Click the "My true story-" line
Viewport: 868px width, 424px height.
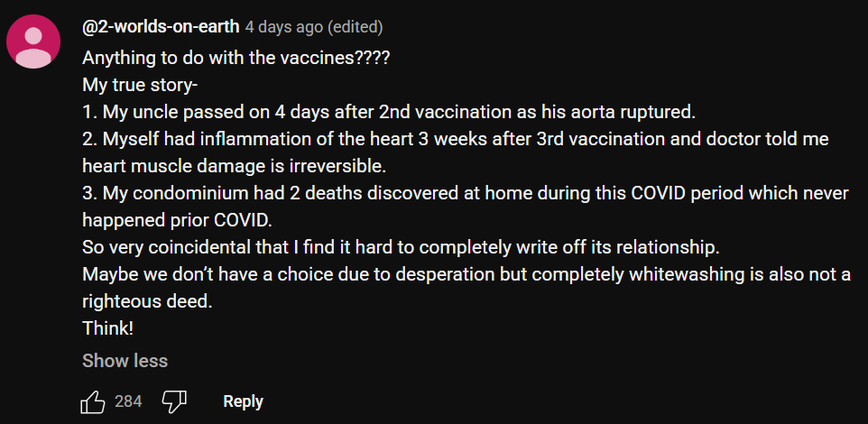pos(140,85)
